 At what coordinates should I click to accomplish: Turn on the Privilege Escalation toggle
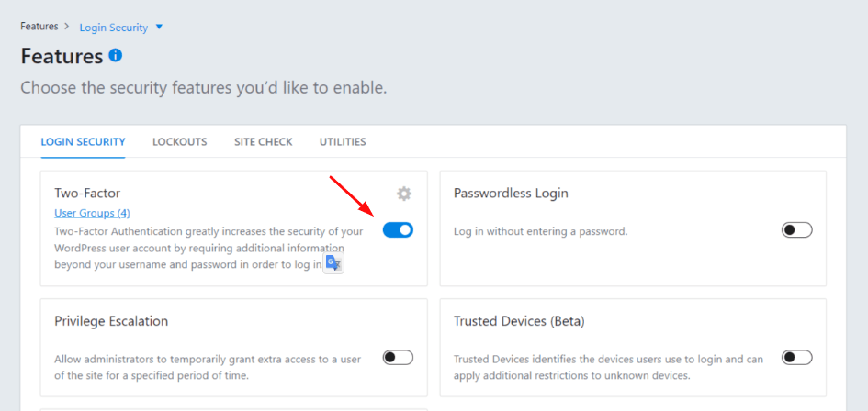398,358
